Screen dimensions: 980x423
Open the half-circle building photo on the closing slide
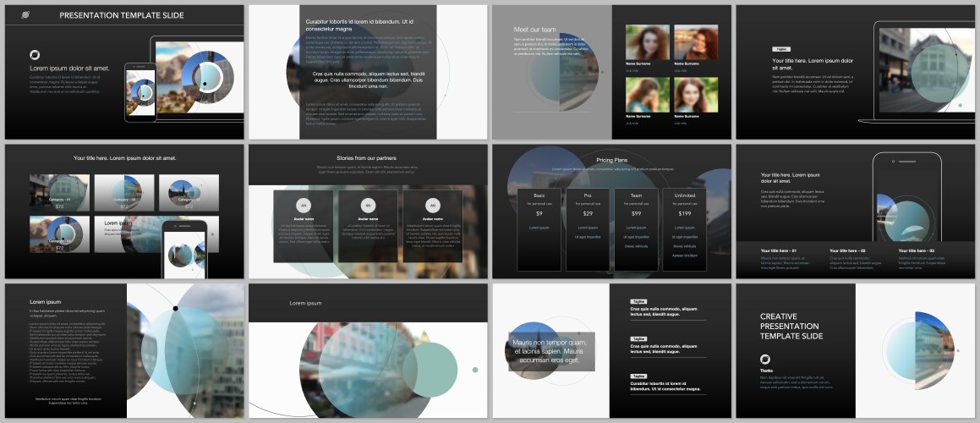pos(935,351)
